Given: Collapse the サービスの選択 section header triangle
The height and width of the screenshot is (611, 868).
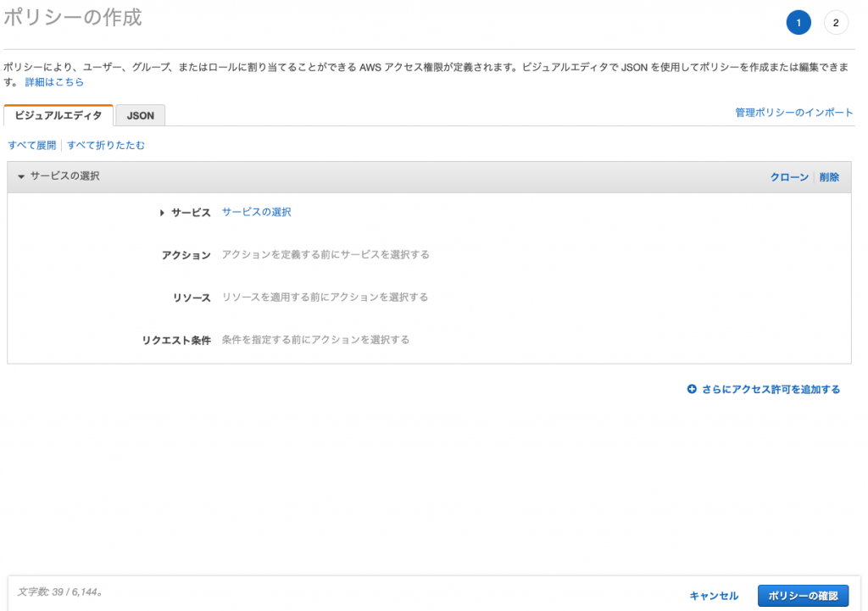Looking at the screenshot, I should (x=21, y=176).
